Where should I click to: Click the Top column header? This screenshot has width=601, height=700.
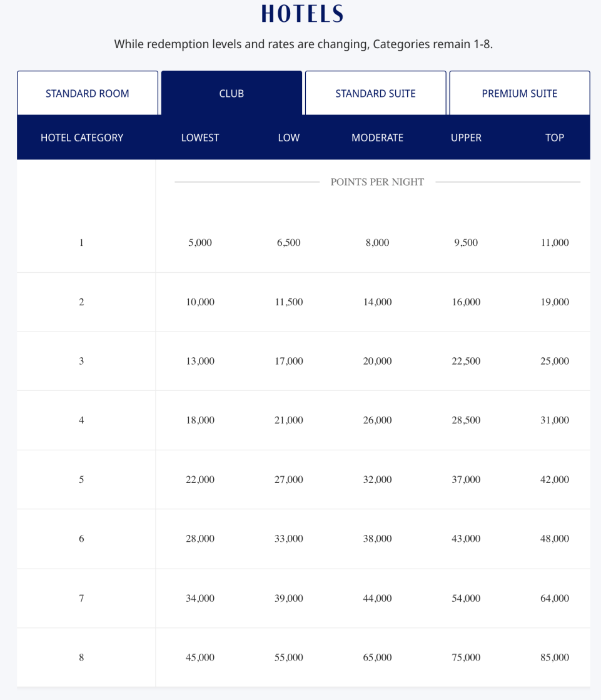pos(554,138)
